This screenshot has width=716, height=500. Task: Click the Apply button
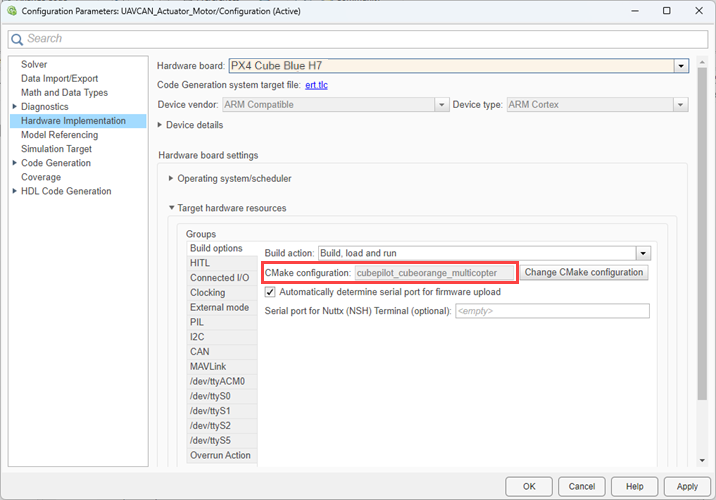pyautogui.click(x=686, y=486)
